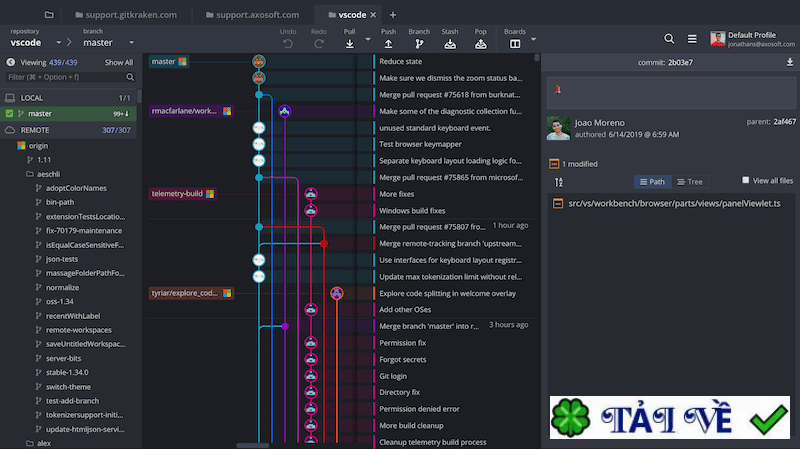Click the sort files alphabetically icon
The image size is (800, 449).
point(559,182)
